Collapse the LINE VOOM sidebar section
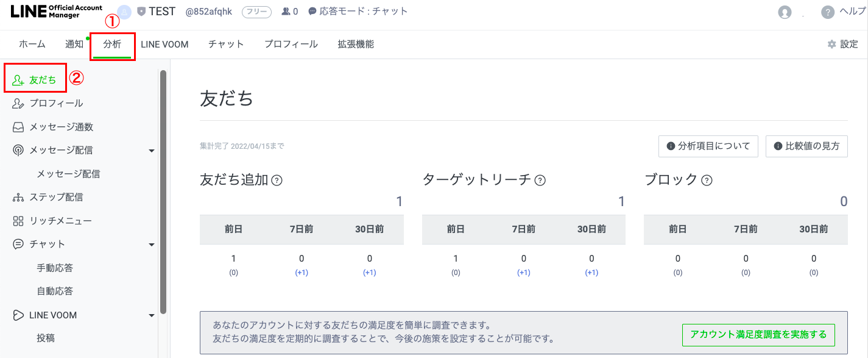The image size is (868, 358). [x=152, y=316]
